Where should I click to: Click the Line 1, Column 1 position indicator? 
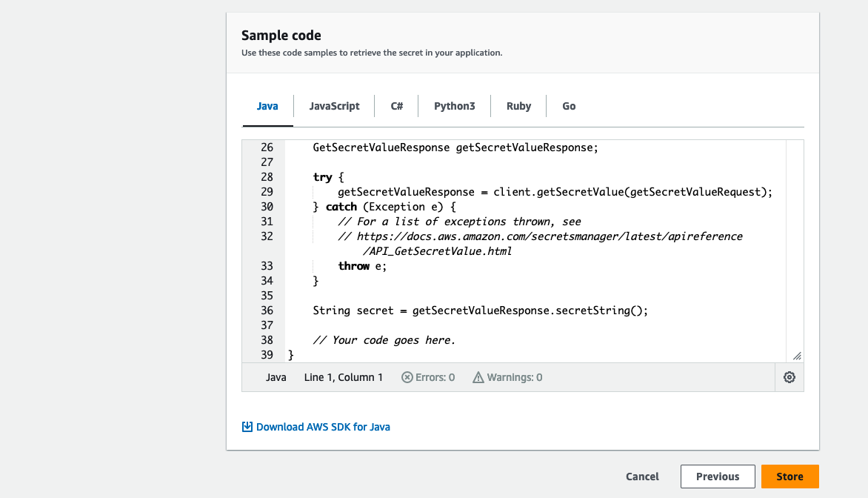click(344, 377)
